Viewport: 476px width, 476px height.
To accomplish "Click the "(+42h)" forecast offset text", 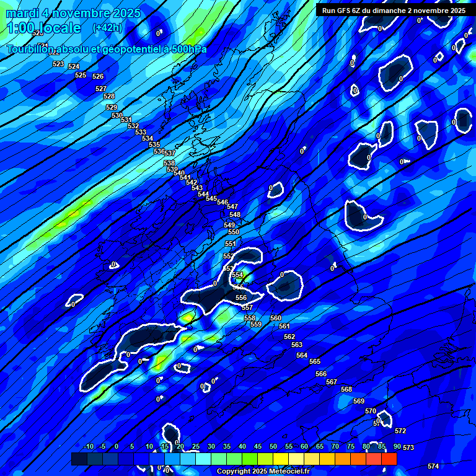I will click(x=107, y=28).
